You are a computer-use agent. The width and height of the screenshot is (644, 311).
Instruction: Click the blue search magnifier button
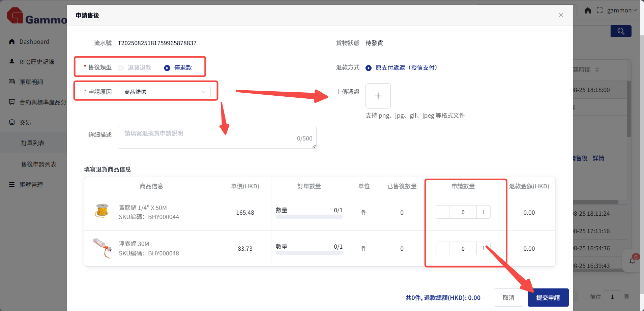pyautogui.click(x=621, y=31)
